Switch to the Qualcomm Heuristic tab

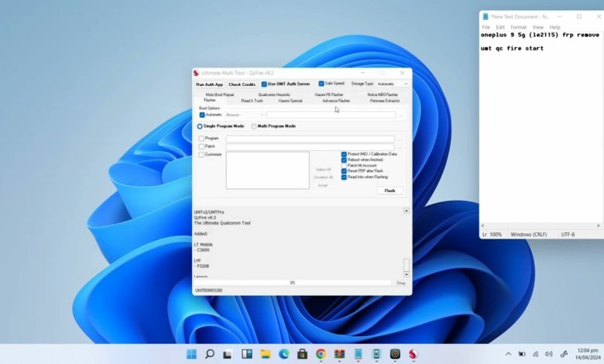(274, 94)
